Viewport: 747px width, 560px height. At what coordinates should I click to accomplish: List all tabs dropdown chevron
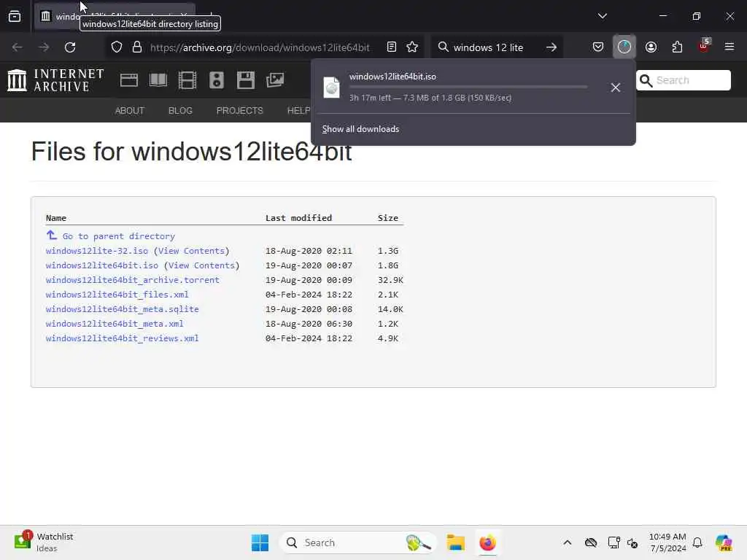click(602, 16)
